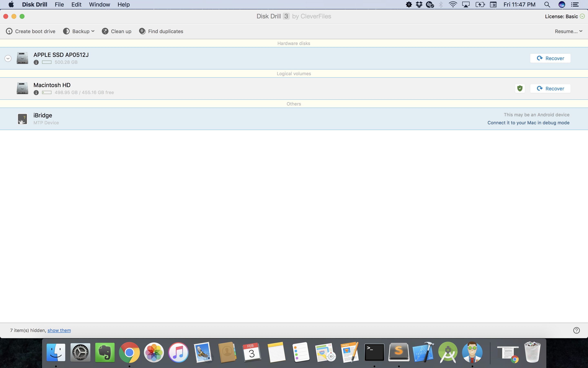The height and width of the screenshot is (368, 588).
Task: Open Pages from the Dock
Action: [x=350, y=352]
